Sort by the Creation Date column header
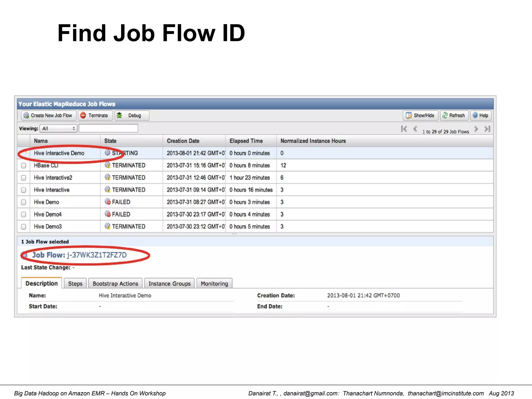The image size is (532, 399). 183,141
